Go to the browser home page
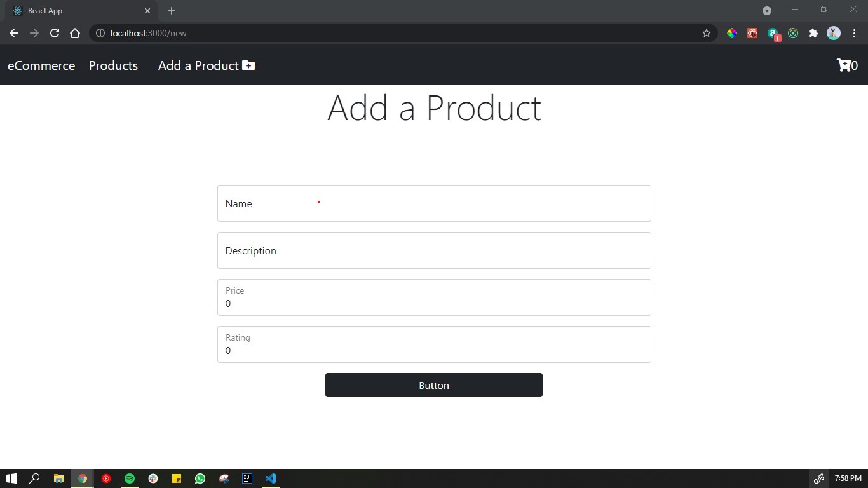This screenshot has width=868, height=488. pos(75,33)
